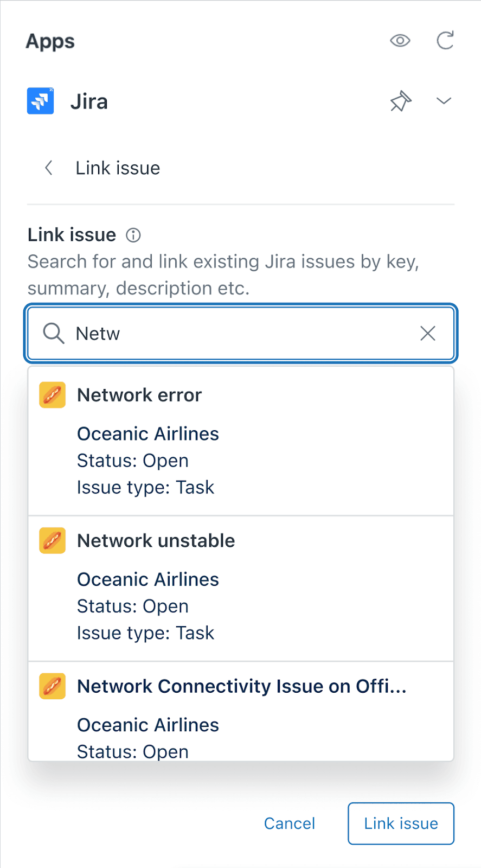Refresh the Apps panel
The height and width of the screenshot is (868, 481).
444,40
